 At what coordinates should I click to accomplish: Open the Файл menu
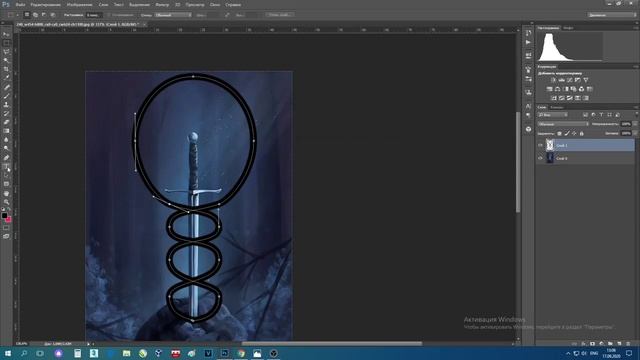(20, 5)
